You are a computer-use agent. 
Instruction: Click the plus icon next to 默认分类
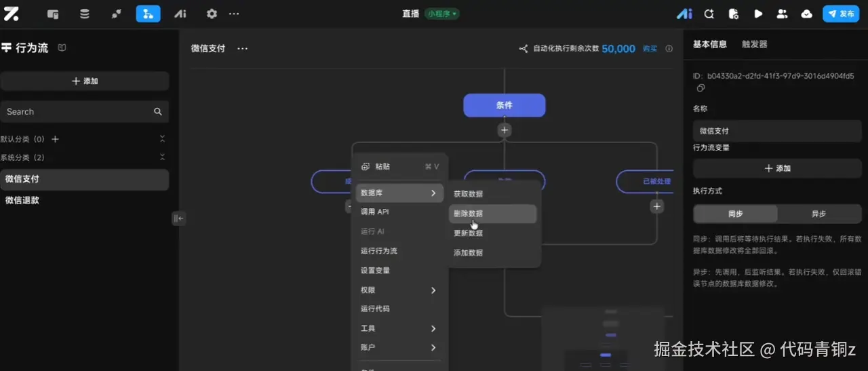pos(56,139)
